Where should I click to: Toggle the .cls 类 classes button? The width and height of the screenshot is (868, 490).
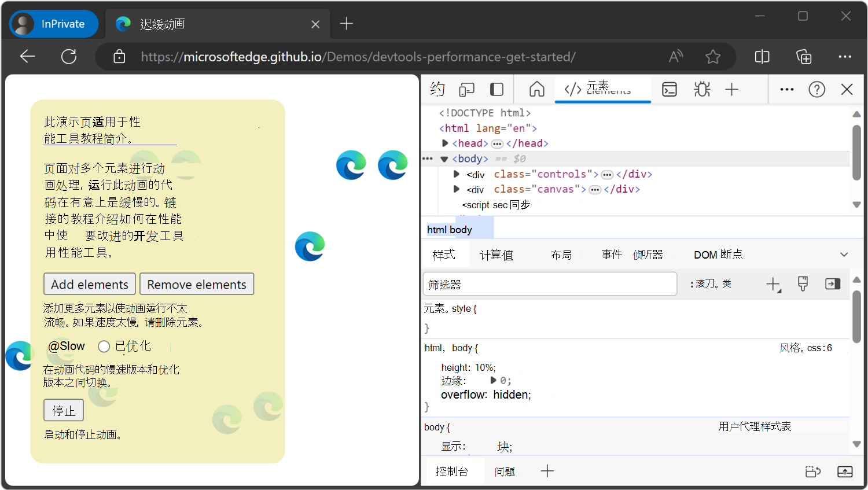pyautogui.click(x=726, y=284)
